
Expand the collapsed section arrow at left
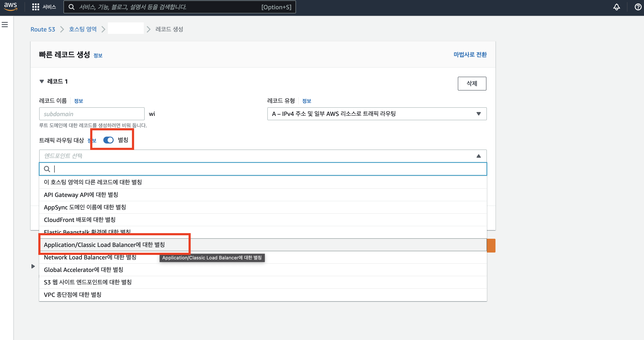click(x=33, y=266)
